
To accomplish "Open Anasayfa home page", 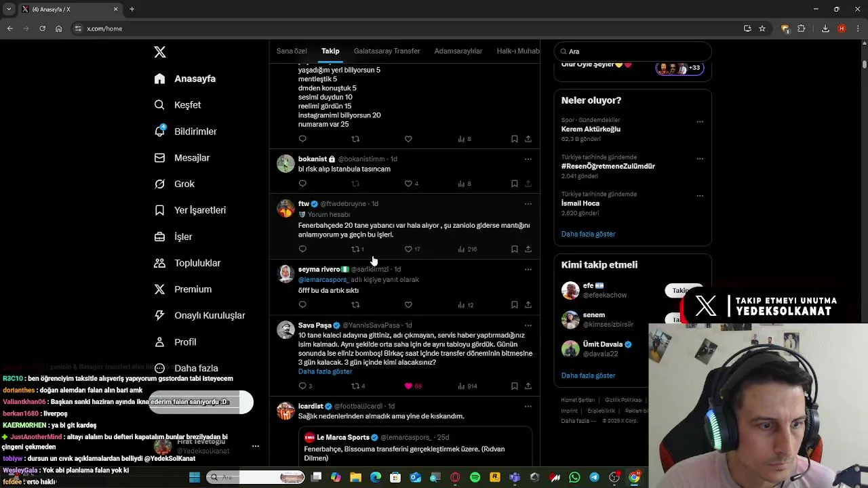I will coord(184,79).
